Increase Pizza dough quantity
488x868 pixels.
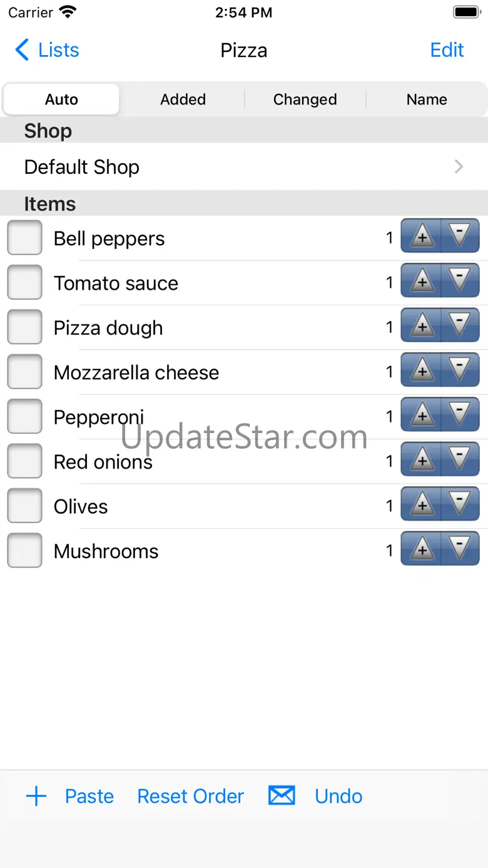(x=421, y=325)
